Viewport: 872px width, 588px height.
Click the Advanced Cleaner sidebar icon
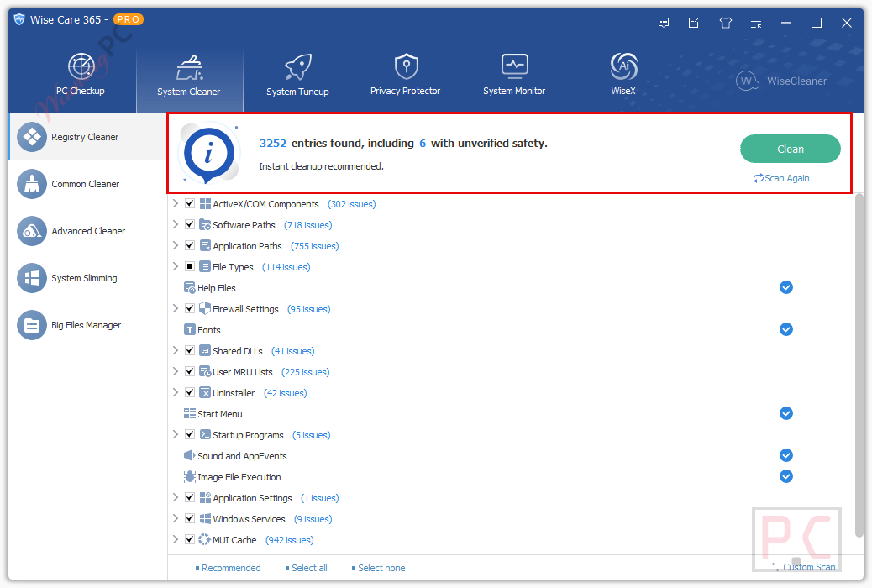click(x=32, y=231)
